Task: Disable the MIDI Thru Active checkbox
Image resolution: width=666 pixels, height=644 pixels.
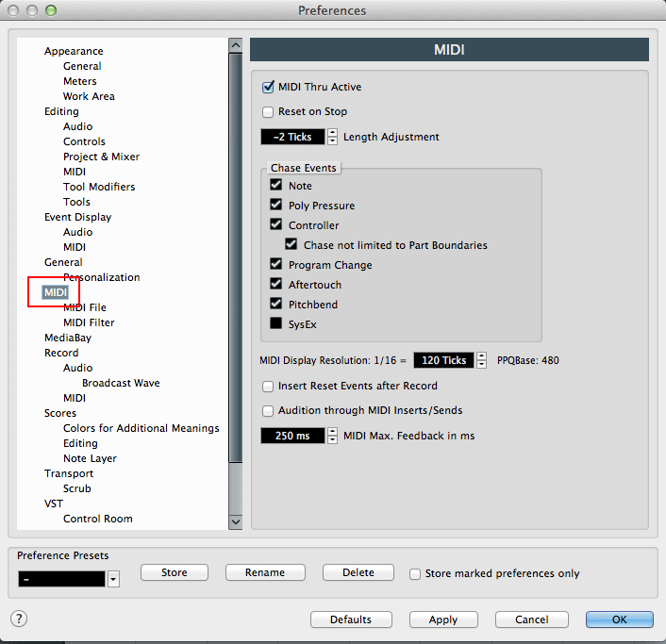Action: tap(268, 87)
